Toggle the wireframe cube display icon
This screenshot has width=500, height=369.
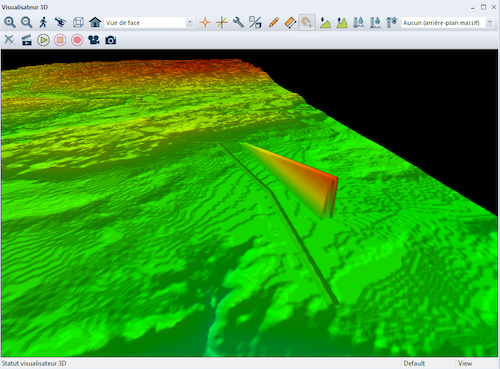pyautogui.click(x=78, y=23)
